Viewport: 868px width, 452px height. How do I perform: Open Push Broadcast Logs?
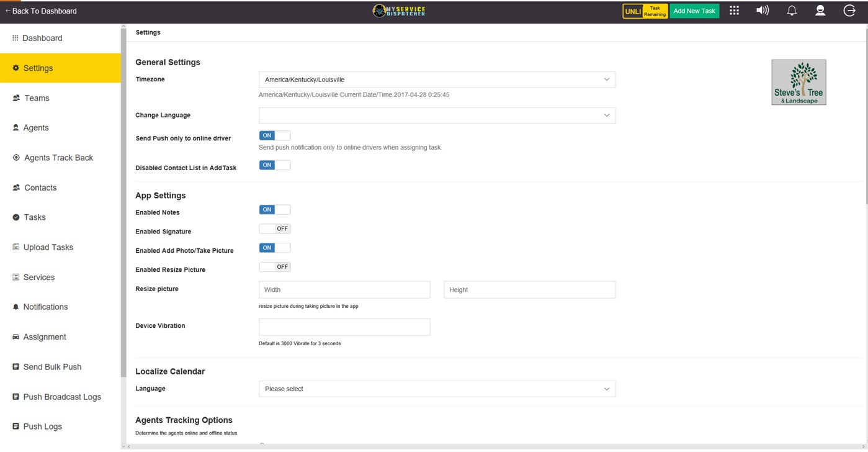pos(61,397)
